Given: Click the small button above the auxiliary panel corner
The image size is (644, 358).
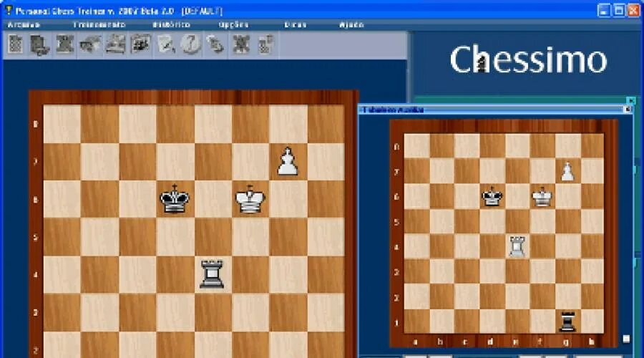Looking at the screenshot, I should [631, 100].
